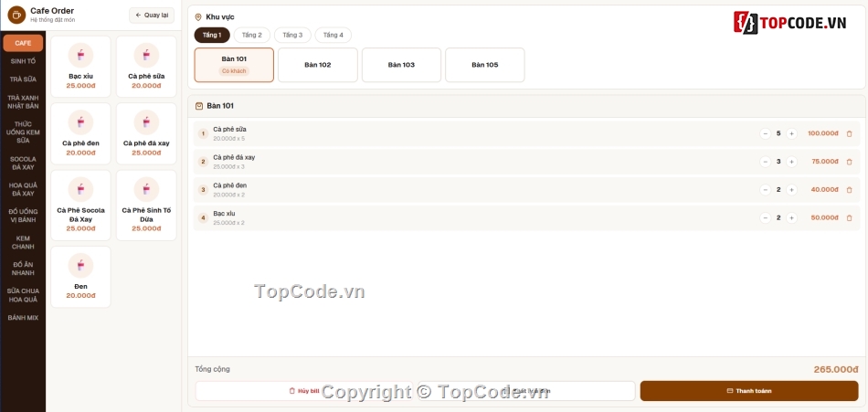Open the HOA QUẢ ĐÁ XAY category
This screenshot has height=412, width=868.
point(23,189)
